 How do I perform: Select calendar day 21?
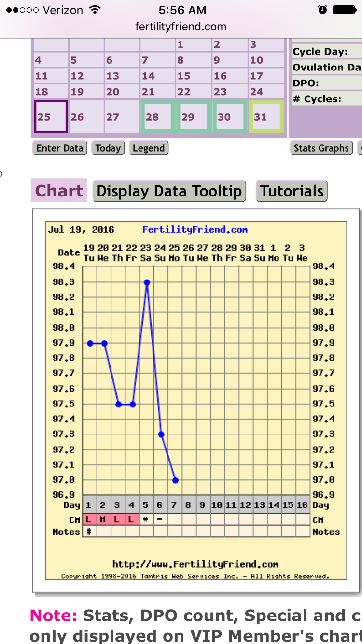click(157, 92)
